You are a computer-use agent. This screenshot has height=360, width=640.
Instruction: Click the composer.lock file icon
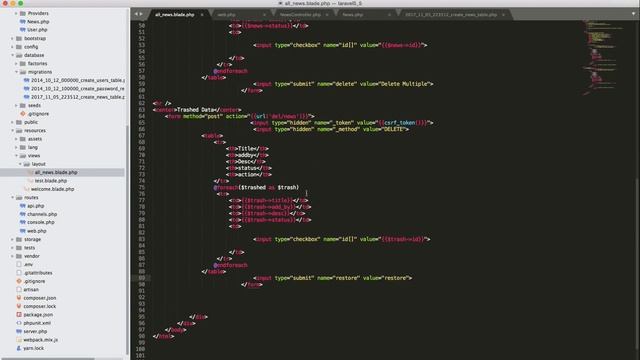[x=19, y=306]
